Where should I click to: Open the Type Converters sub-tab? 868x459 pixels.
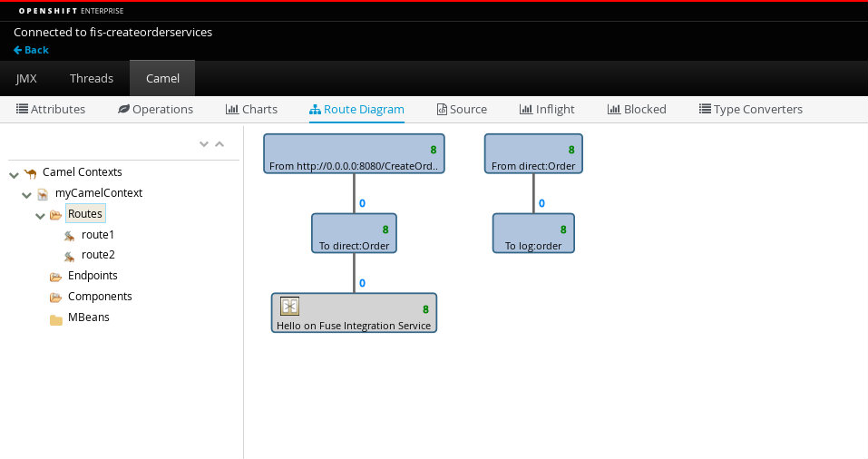(751, 109)
